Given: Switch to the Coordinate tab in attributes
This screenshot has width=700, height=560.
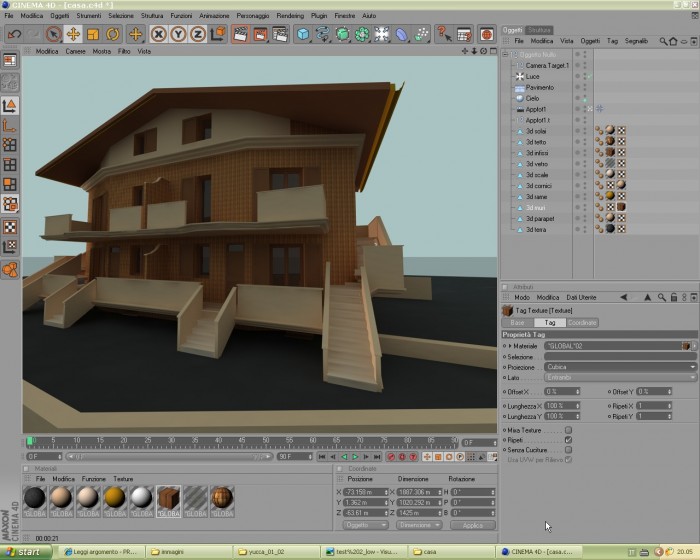Looking at the screenshot, I should pyautogui.click(x=582, y=322).
